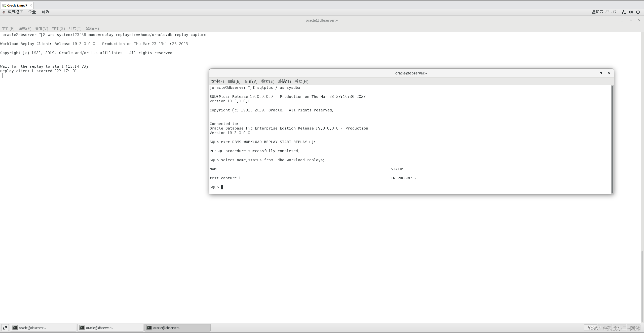Open 编辑(E) menu in front terminal window
Image resolution: width=644 pixels, height=333 pixels.
point(234,81)
